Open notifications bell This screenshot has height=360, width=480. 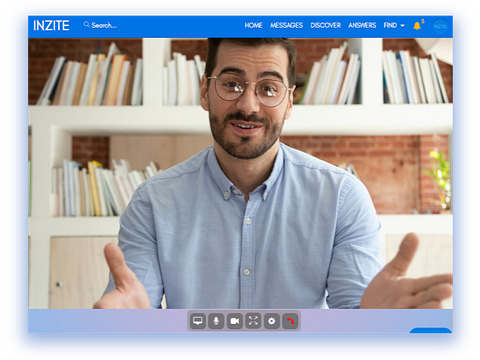(x=417, y=26)
